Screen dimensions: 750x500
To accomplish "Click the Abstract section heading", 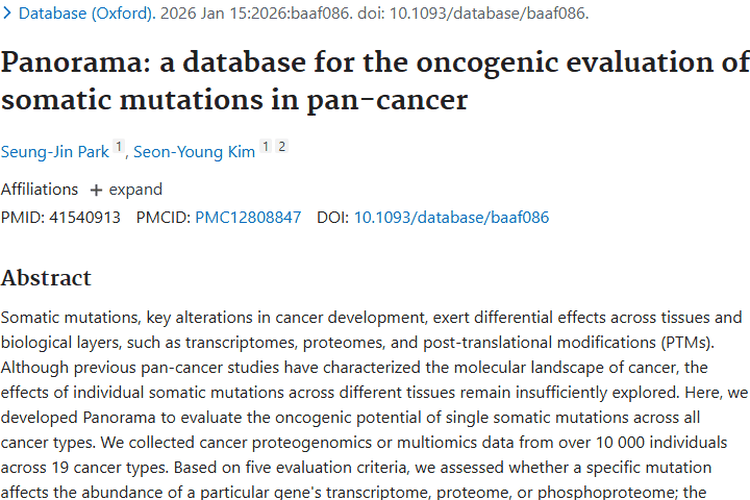I will coord(46,278).
